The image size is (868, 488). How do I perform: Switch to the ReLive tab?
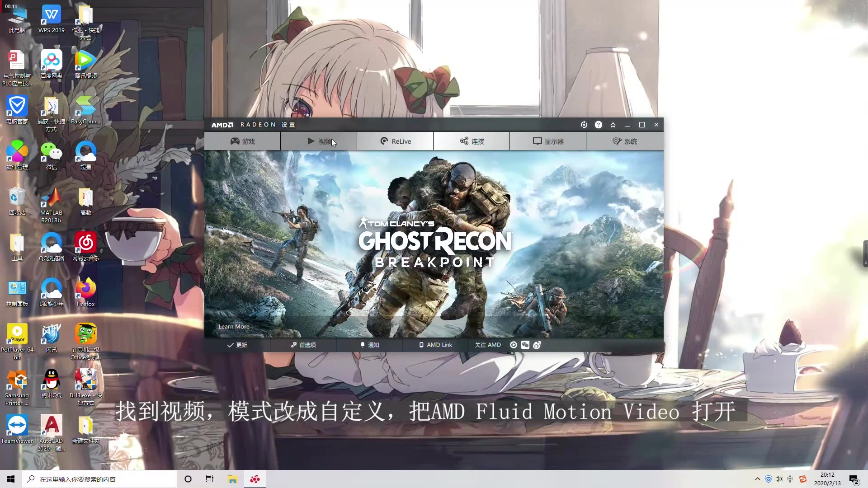tap(395, 141)
